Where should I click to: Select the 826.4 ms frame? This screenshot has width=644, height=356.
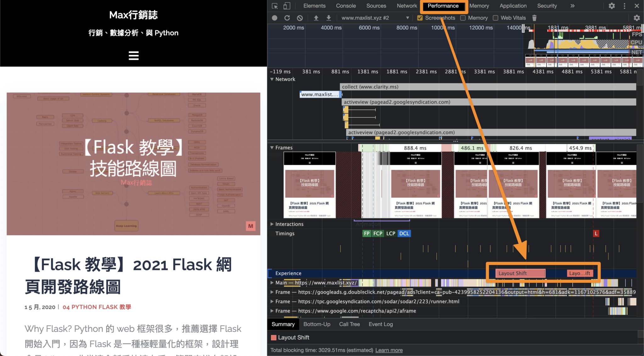(x=521, y=148)
